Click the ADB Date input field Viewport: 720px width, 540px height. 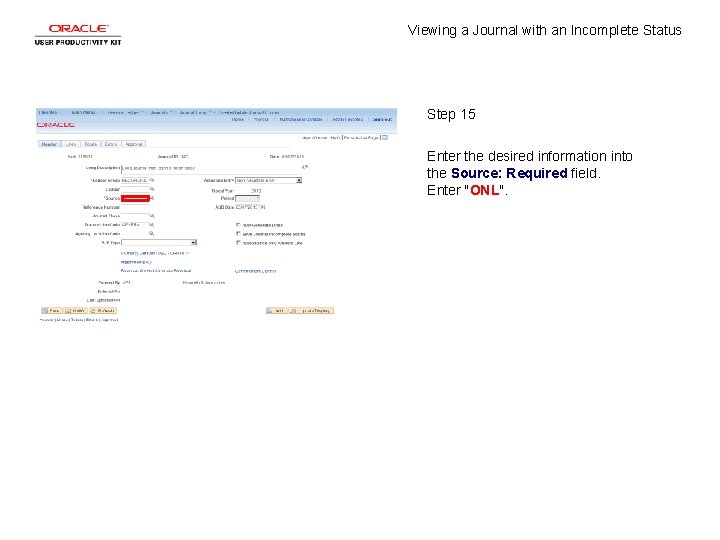click(248, 207)
